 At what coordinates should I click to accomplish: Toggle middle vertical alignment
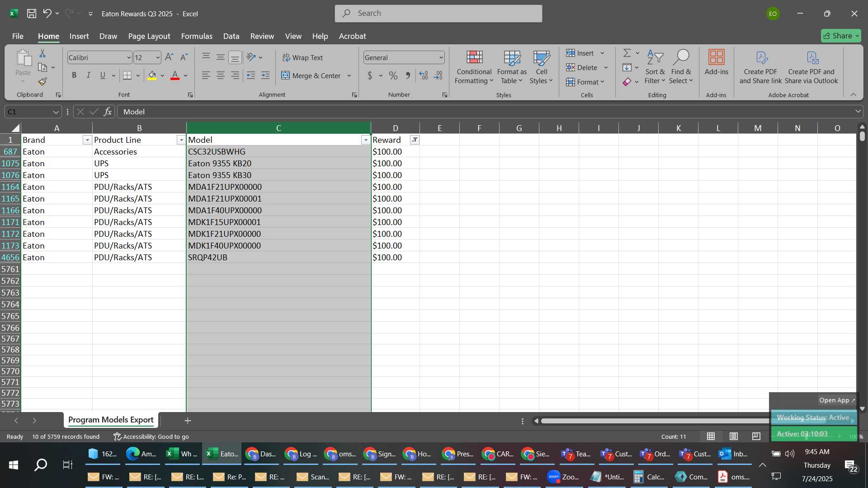[x=221, y=57]
